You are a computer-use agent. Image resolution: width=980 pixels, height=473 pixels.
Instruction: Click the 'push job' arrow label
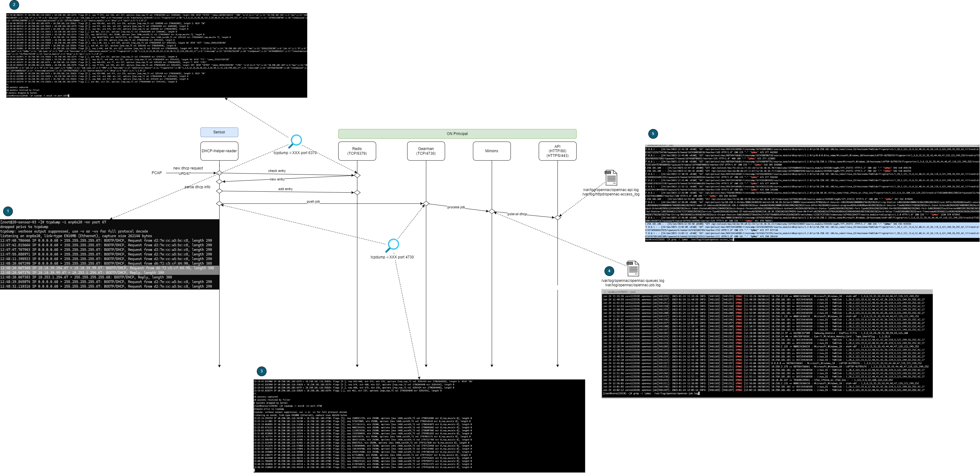pos(314,202)
